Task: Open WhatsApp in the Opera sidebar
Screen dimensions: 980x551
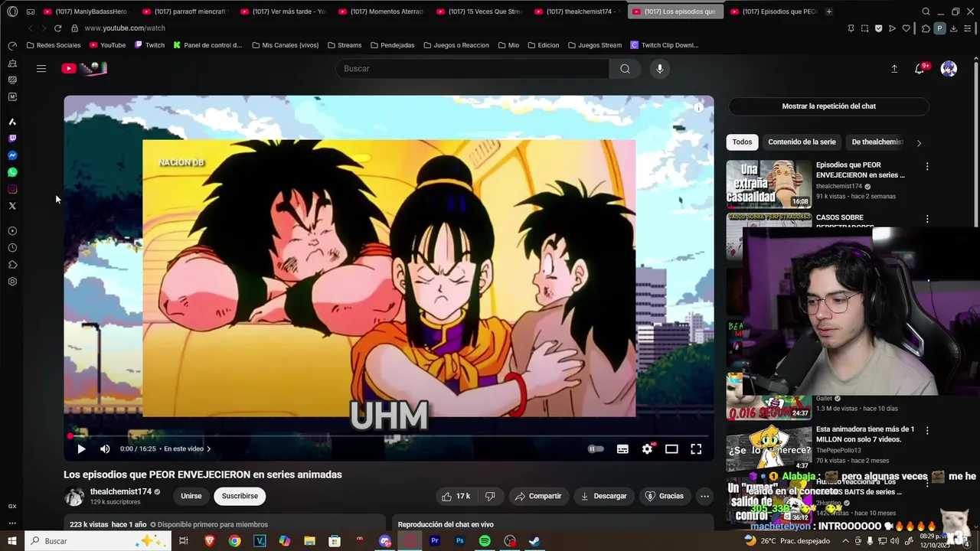Action: (12, 172)
